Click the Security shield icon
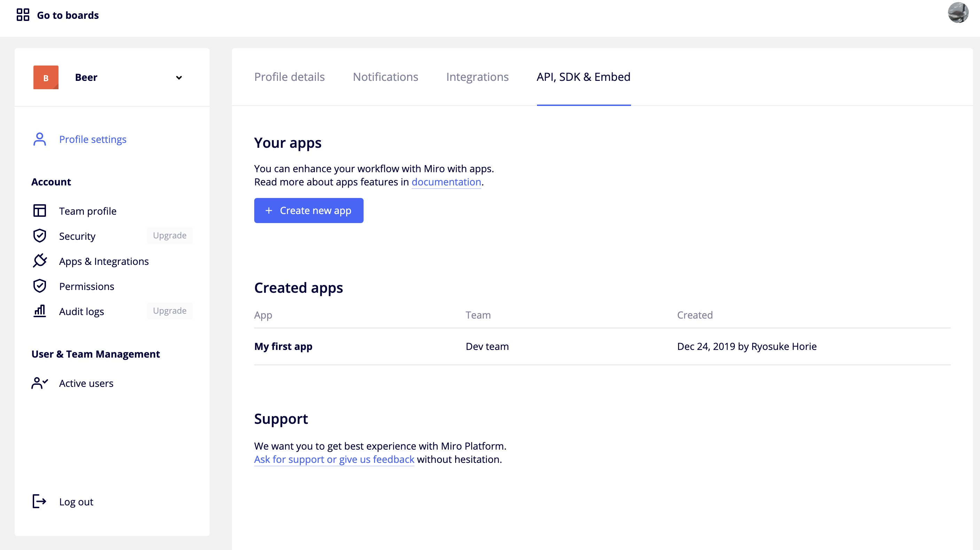Image resolution: width=980 pixels, height=550 pixels. pos(40,236)
